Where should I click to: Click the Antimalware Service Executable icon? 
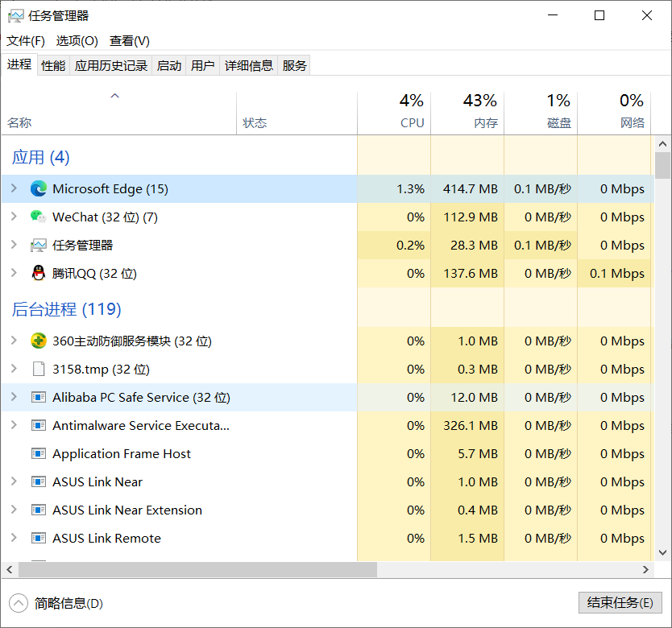point(39,425)
